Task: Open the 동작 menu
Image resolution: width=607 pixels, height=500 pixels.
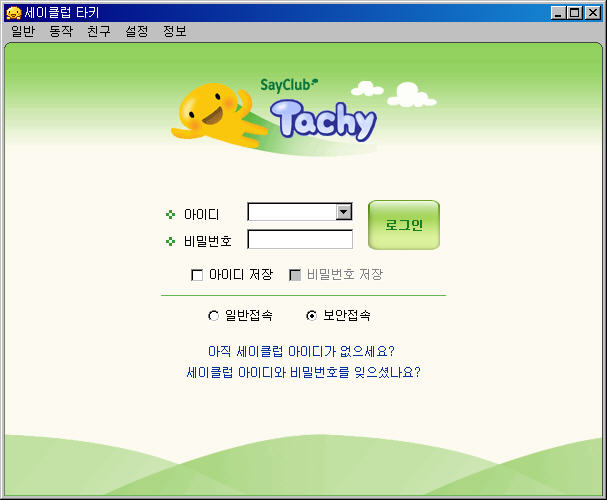Action: click(61, 32)
